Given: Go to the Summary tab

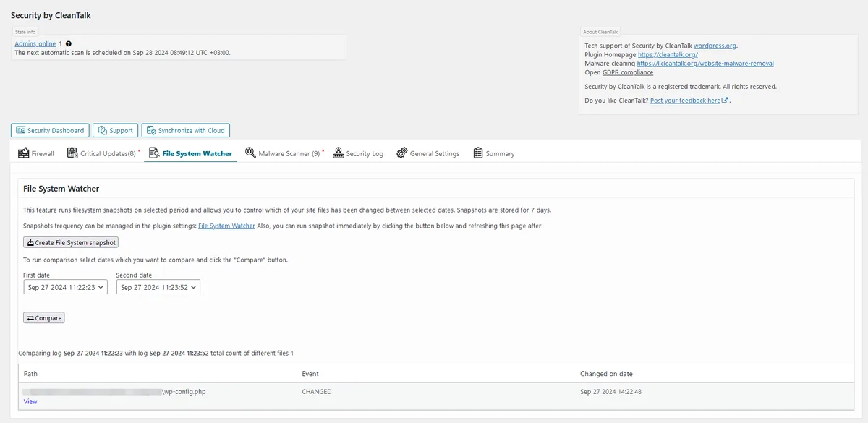Looking at the screenshot, I should 494,153.
